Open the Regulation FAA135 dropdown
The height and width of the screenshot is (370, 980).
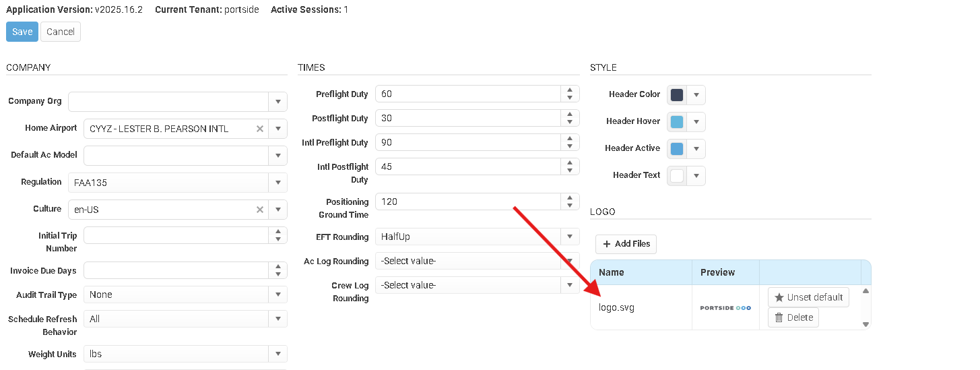pos(277,183)
